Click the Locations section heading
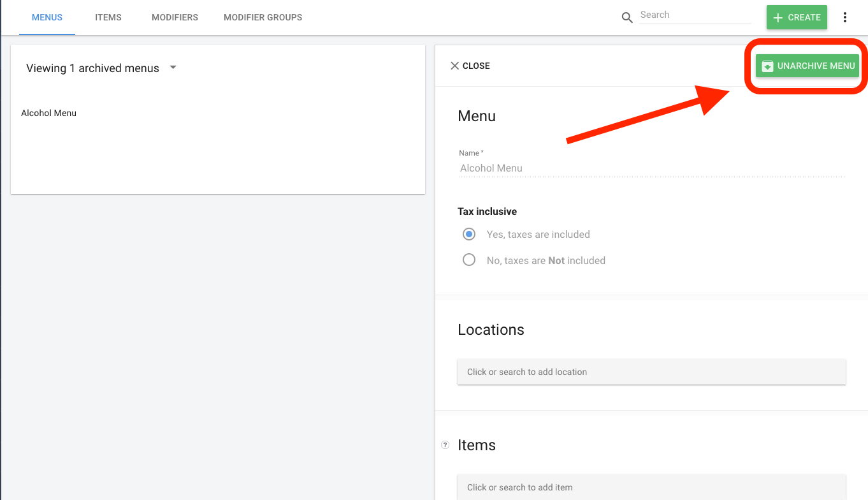 (491, 330)
